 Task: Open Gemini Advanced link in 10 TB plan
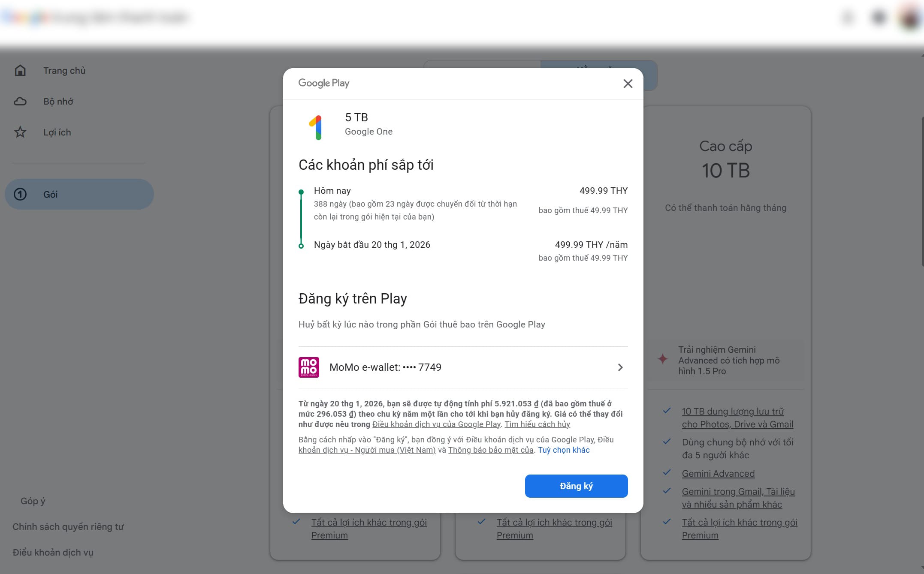click(718, 474)
